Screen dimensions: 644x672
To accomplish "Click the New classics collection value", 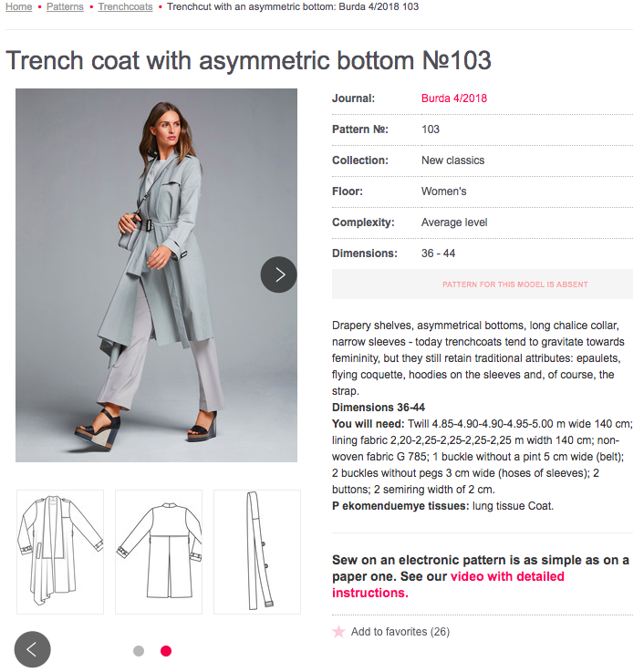I will pyautogui.click(x=452, y=160).
